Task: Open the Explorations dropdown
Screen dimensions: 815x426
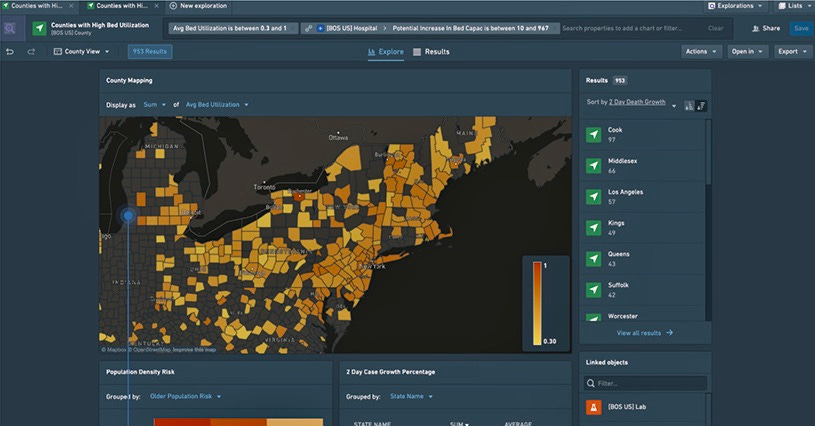Action: [735, 6]
